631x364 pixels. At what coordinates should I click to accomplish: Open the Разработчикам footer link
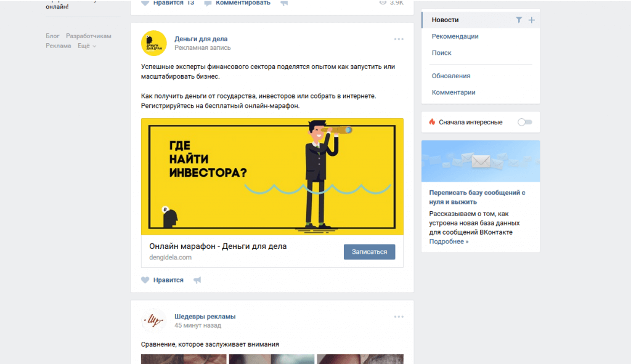(89, 36)
